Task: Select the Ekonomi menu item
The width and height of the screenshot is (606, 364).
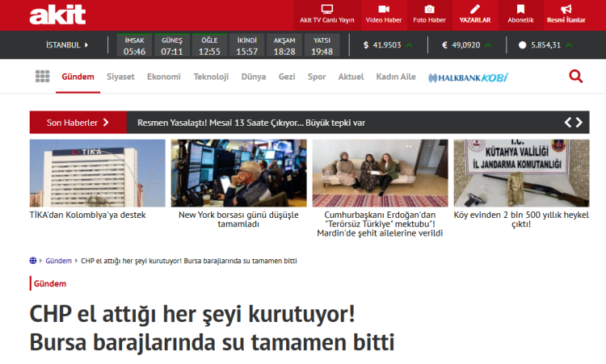Action: point(163,77)
